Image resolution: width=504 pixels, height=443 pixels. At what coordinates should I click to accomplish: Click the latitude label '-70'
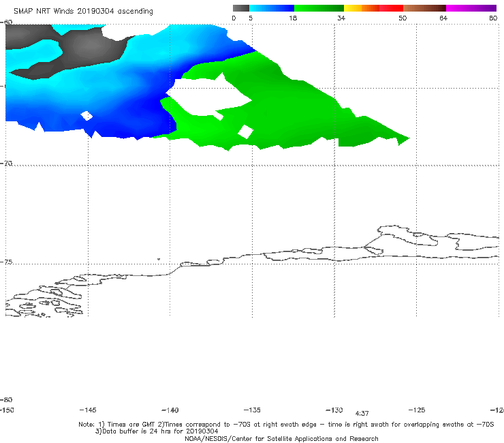pyautogui.click(x=6, y=164)
